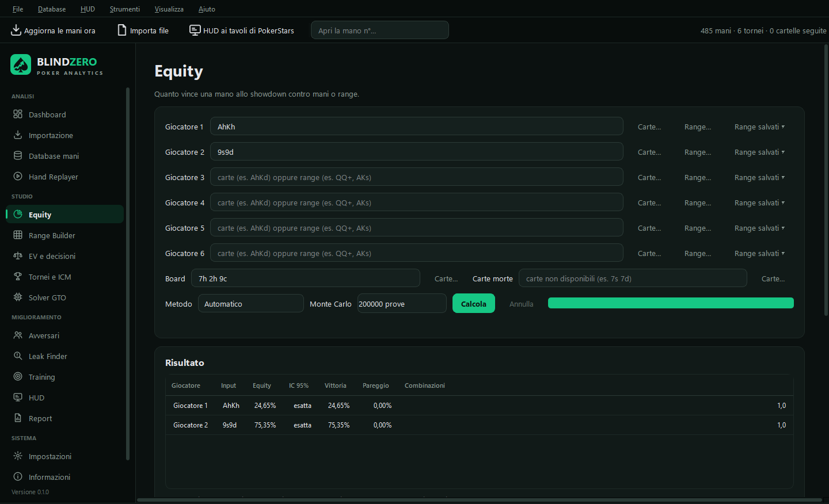
Task: Click the Dashboard grid icon
Action: point(18,114)
